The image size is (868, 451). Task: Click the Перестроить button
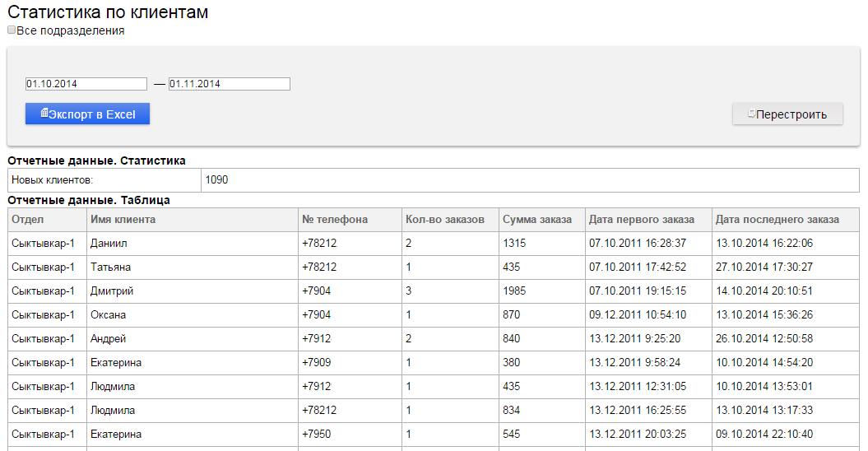787,114
